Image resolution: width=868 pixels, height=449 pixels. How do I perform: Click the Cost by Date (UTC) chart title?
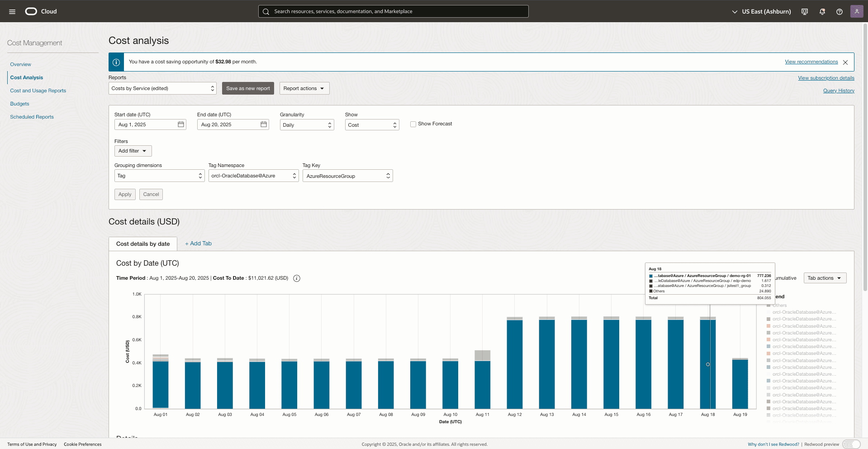tap(147, 263)
